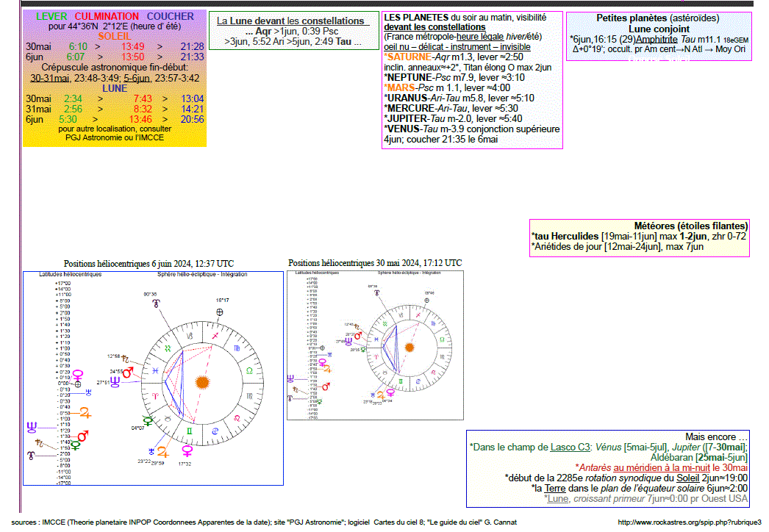Image resolution: width=769 pixels, height=532 pixels.
Task: Select the VENUS planet name
Action: tap(404, 129)
